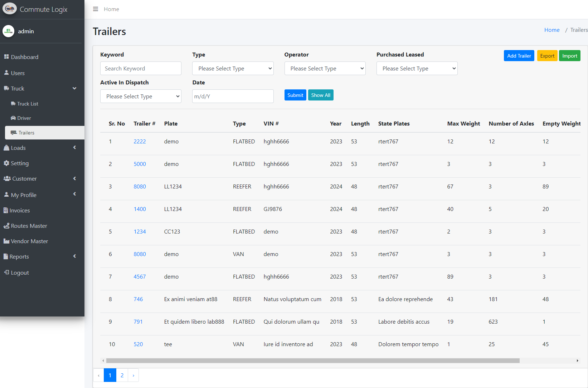Click the Invoices document icon
Screen dimensions: 588x388
point(6,210)
